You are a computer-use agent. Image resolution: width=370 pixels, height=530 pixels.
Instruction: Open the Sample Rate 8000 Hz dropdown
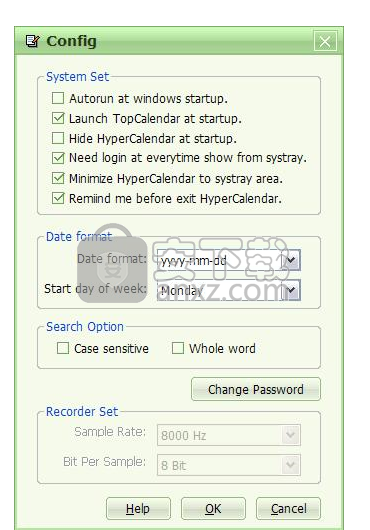[x=229, y=435]
